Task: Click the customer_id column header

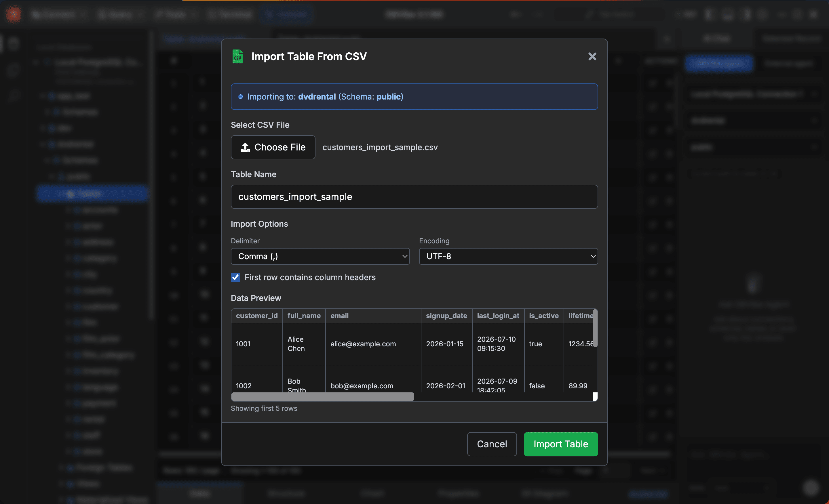Action: 257,316
